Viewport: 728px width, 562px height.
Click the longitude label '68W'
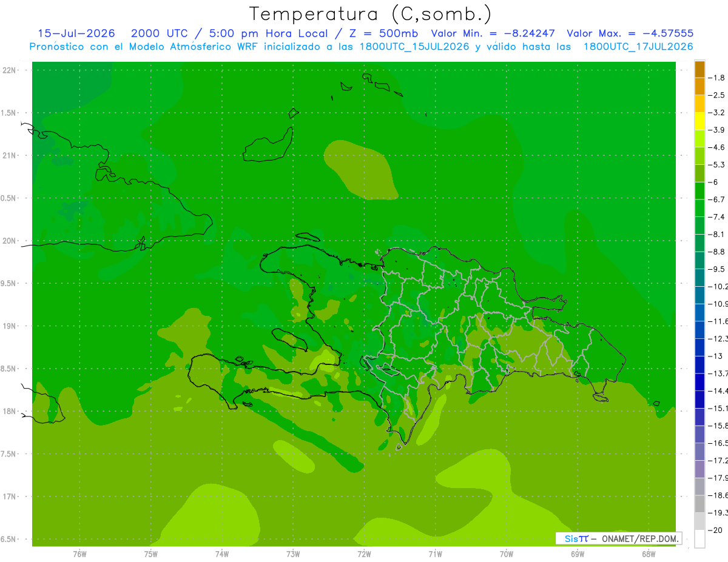click(649, 554)
